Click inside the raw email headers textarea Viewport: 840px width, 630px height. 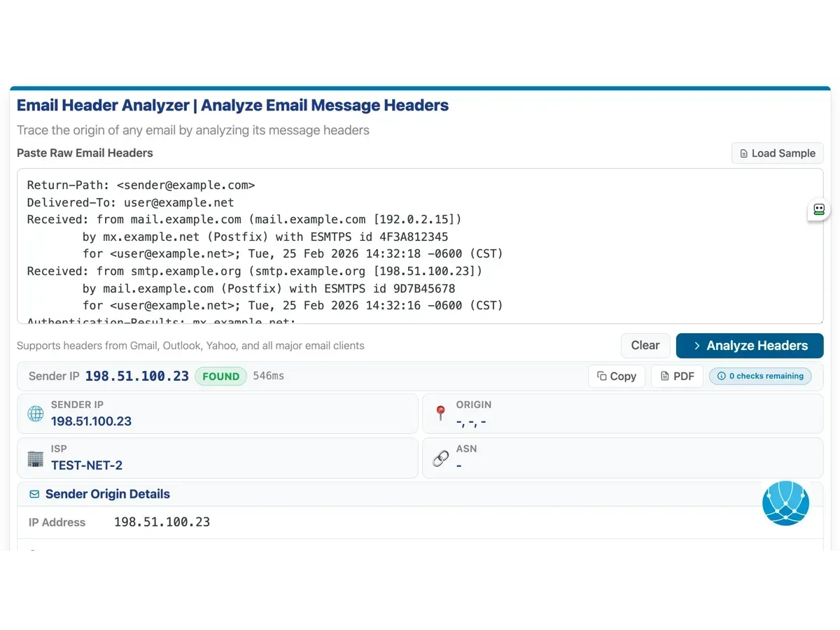click(x=420, y=246)
